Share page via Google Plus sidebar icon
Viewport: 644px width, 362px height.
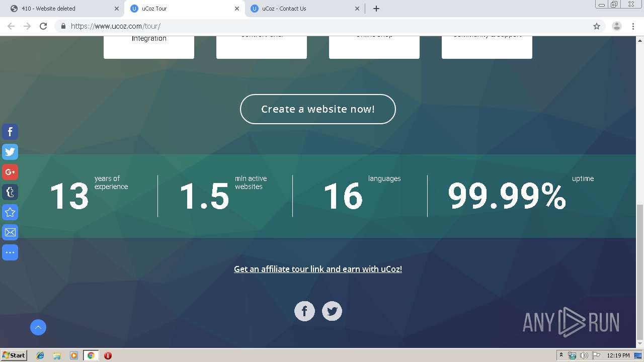tap(10, 172)
